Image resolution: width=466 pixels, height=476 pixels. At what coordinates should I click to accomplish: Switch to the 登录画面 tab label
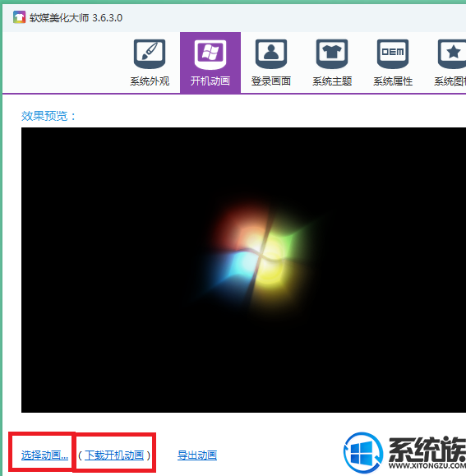[x=271, y=81]
